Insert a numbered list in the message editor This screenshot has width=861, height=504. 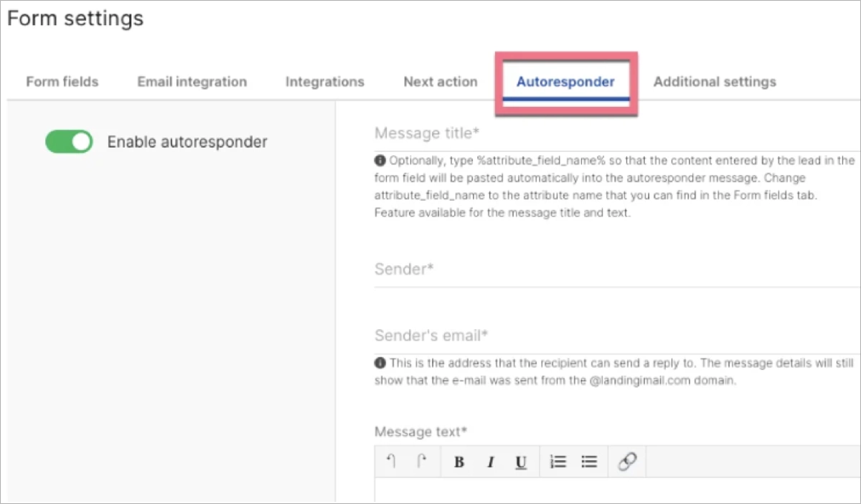pyautogui.click(x=557, y=461)
